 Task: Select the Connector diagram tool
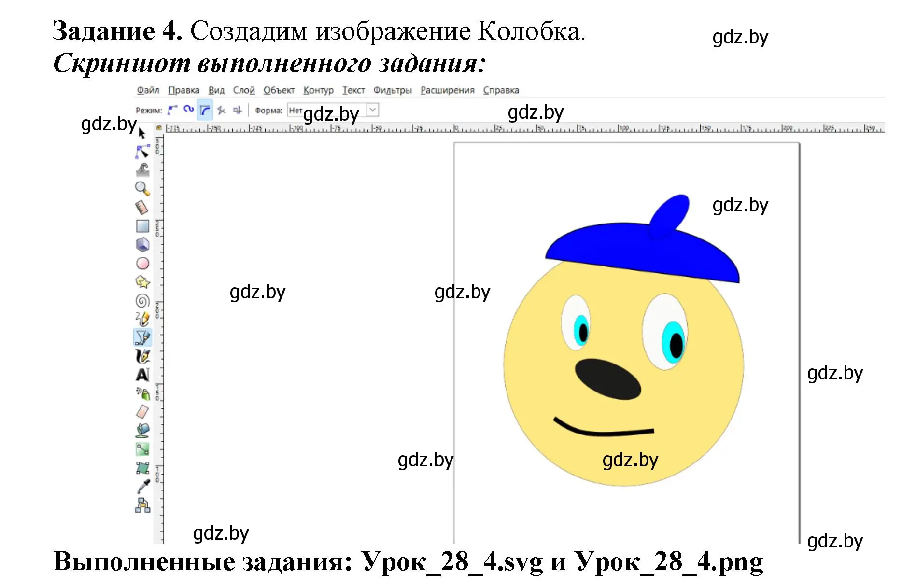[142, 505]
